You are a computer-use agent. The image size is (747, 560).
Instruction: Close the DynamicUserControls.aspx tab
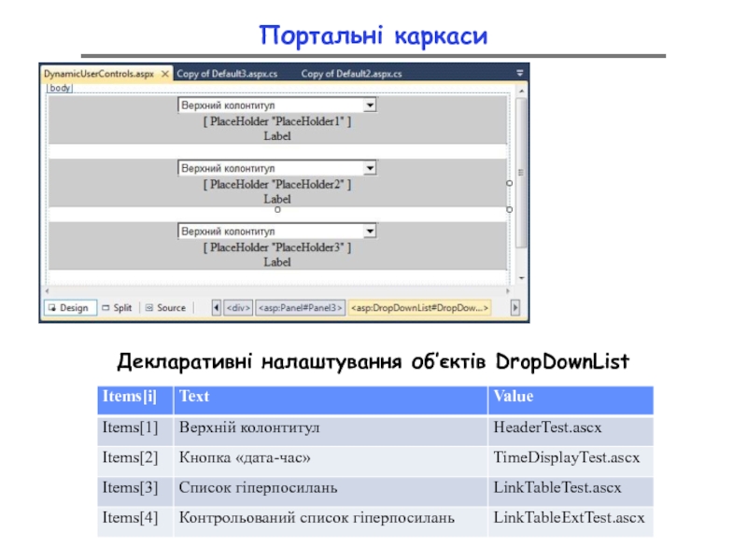[165, 74]
